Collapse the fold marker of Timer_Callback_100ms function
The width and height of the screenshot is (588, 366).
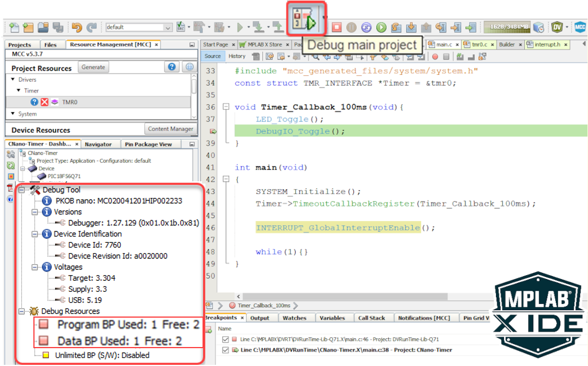pos(226,107)
